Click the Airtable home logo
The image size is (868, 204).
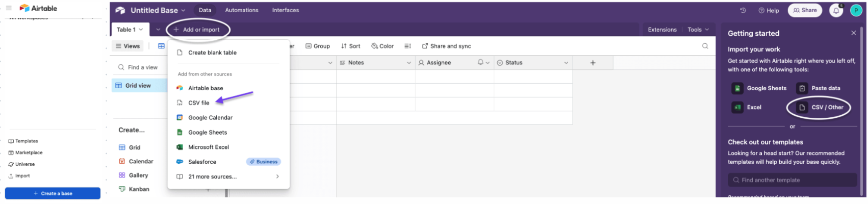tap(38, 8)
